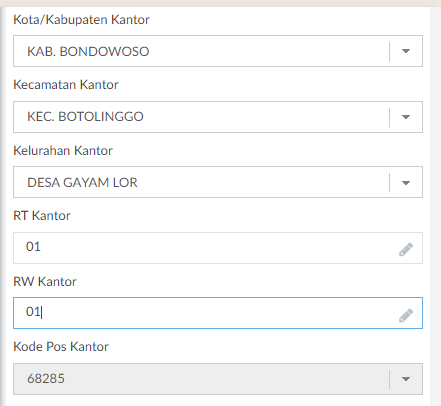
Task: Click the RT Kantor label
Action: pyautogui.click(x=42, y=216)
